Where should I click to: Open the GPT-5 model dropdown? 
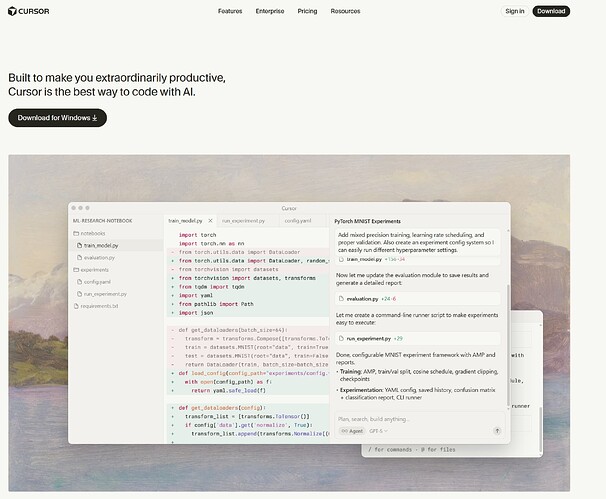point(378,431)
